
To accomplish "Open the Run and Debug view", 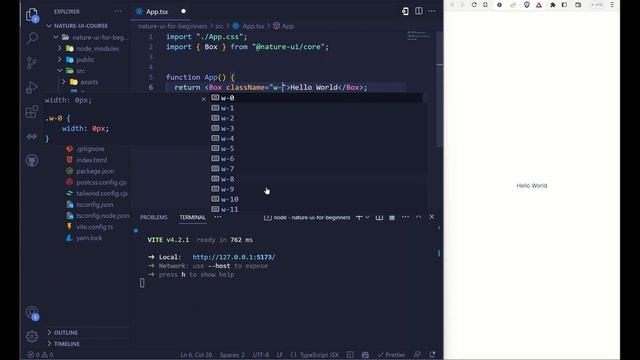I will (x=32, y=87).
